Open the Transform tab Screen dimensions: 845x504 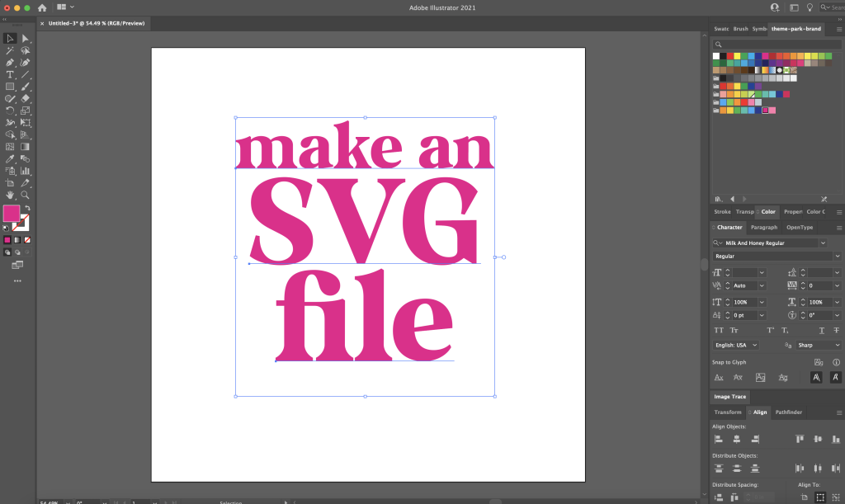click(728, 412)
